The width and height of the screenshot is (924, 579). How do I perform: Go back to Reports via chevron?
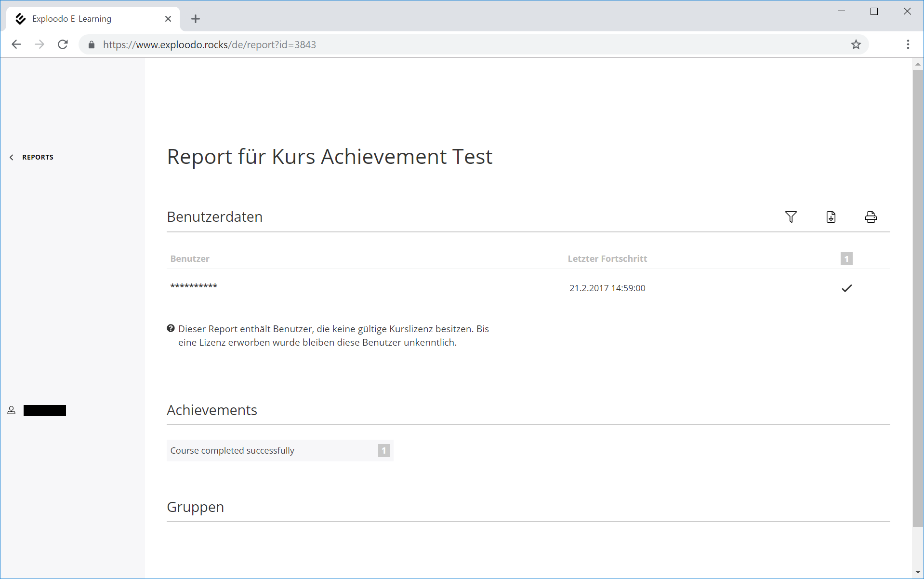12,157
